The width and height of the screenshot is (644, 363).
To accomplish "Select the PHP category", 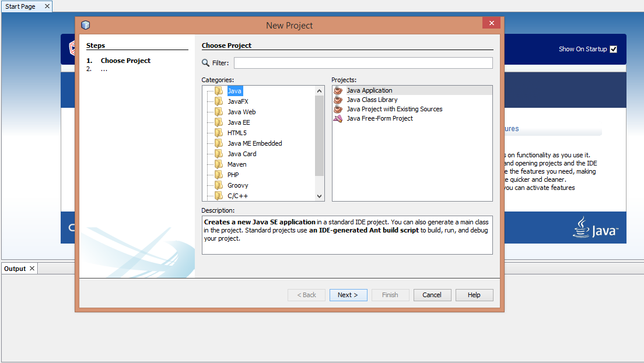I will 233,175.
